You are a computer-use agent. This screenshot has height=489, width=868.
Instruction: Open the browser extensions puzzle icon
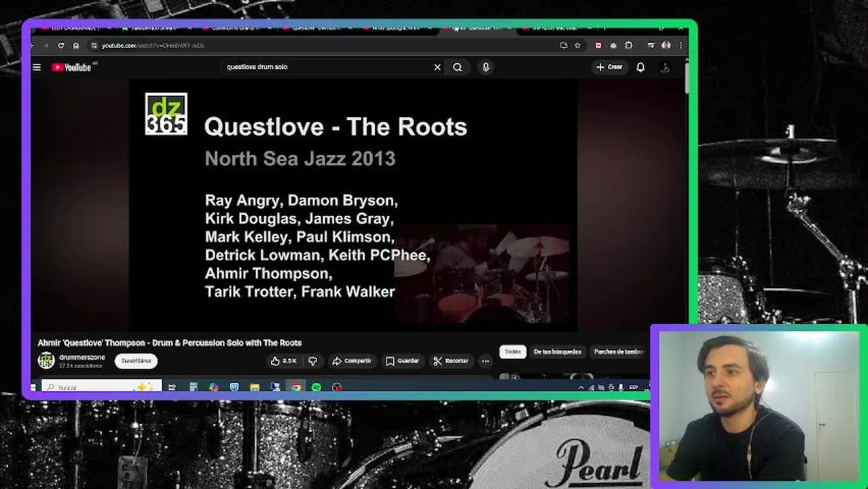pyautogui.click(x=628, y=46)
